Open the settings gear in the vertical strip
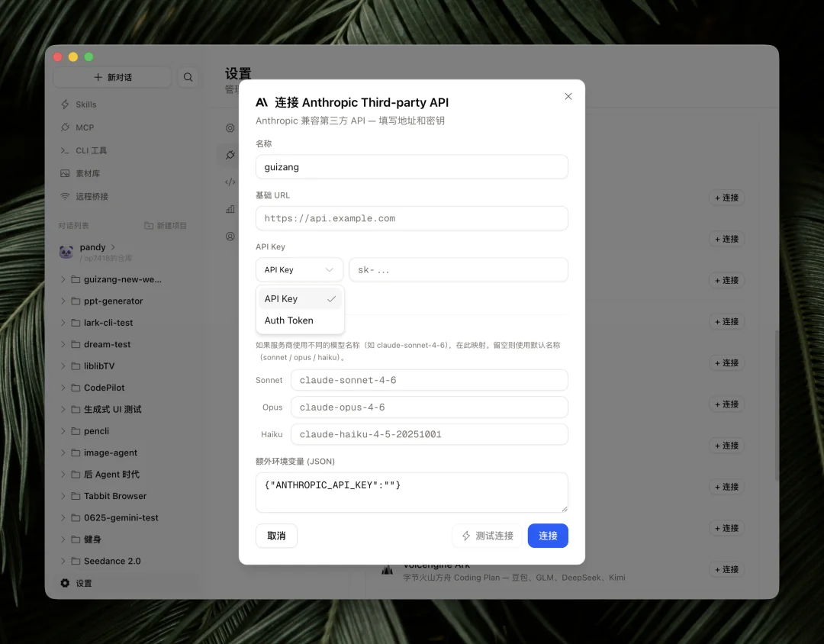Viewport: 824px width, 644px height. tap(230, 128)
